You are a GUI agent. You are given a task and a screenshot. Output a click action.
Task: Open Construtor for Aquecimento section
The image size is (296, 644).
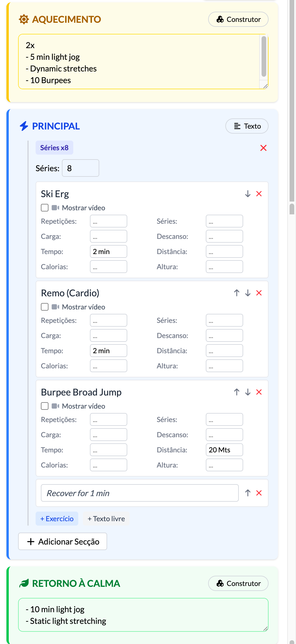click(x=238, y=20)
